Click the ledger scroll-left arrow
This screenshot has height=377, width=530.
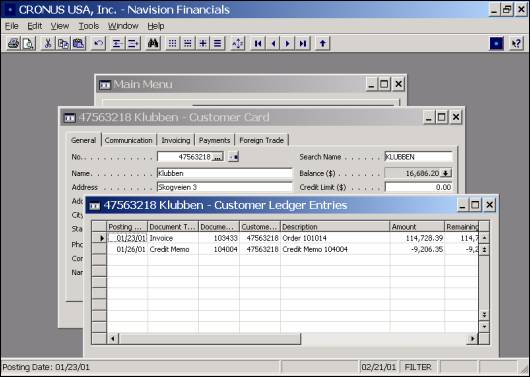[x=113, y=338]
